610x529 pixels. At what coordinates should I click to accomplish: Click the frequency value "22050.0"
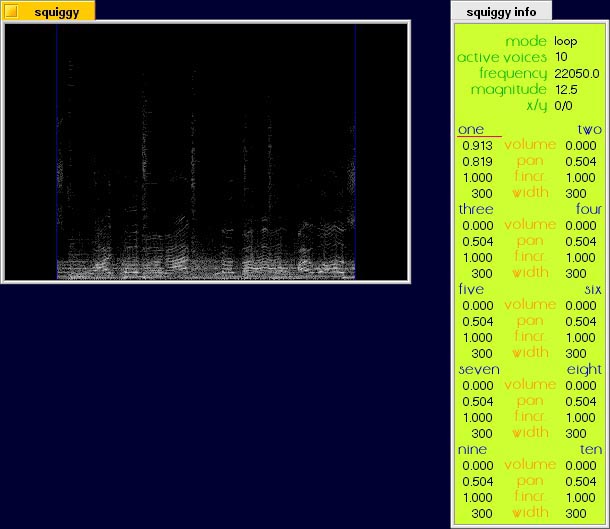(577, 74)
